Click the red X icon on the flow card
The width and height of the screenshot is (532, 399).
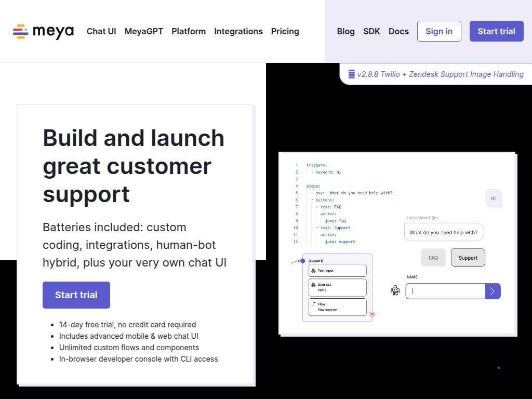372,314
